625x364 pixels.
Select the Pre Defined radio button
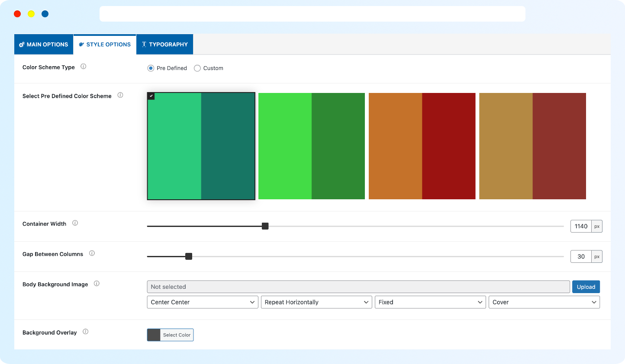tap(151, 68)
